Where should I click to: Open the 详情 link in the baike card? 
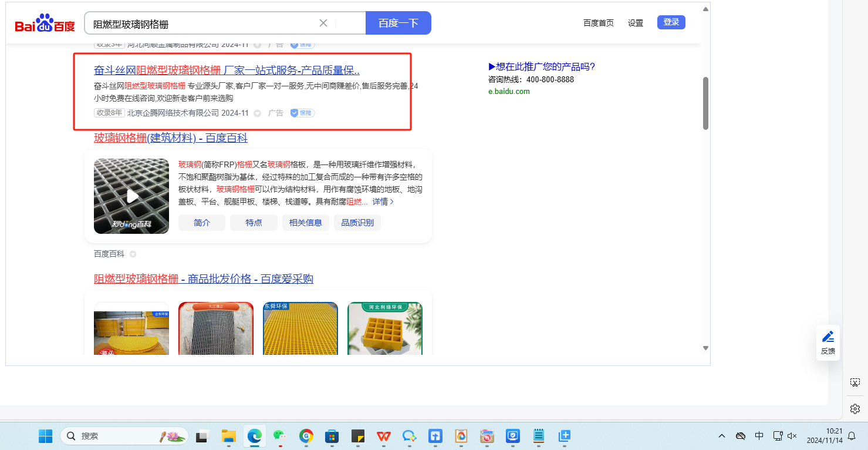coord(383,202)
